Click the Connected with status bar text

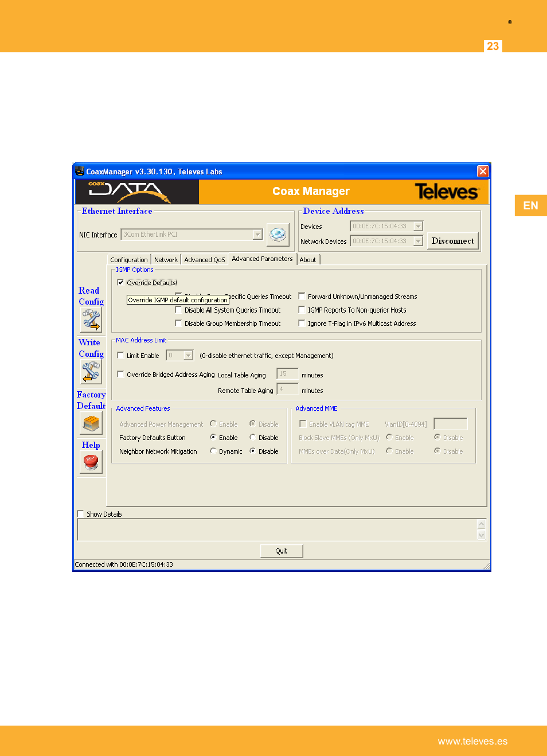click(x=124, y=564)
